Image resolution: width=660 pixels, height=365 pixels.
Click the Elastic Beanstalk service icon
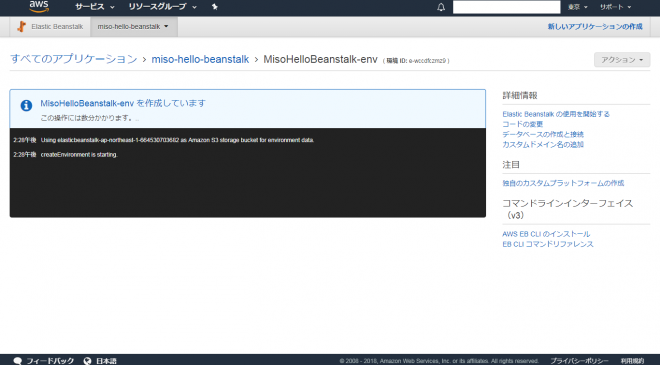pos(21,27)
